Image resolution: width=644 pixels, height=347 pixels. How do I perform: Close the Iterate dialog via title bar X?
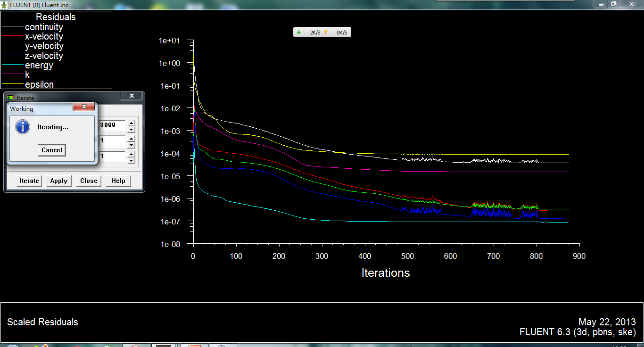pos(132,96)
